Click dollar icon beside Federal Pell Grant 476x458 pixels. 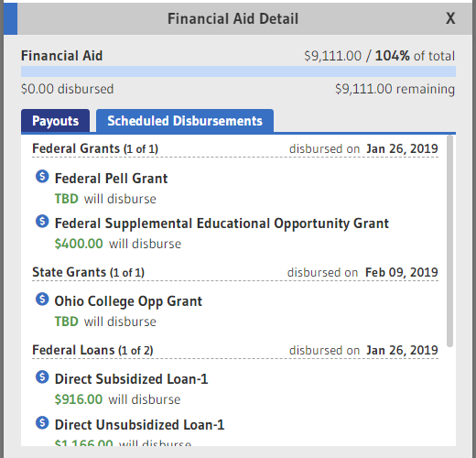[42, 176]
